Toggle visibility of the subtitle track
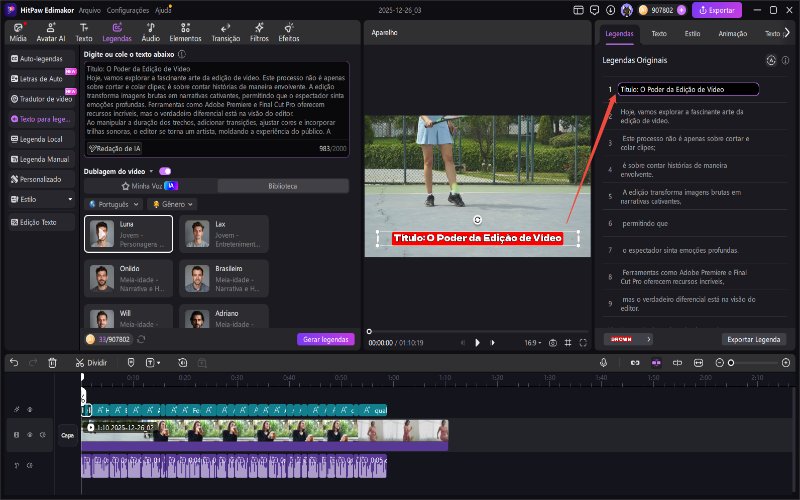This screenshot has width=800, height=500. point(30,410)
